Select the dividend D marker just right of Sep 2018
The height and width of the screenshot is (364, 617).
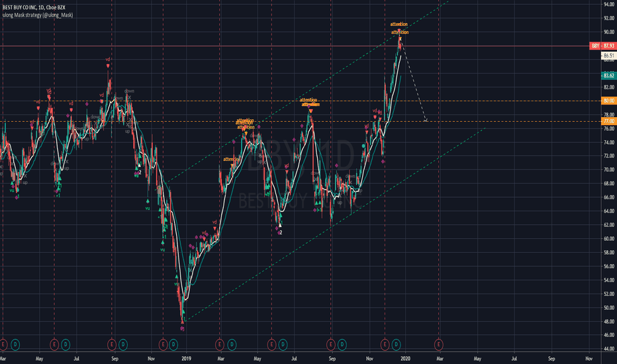click(x=122, y=345)
